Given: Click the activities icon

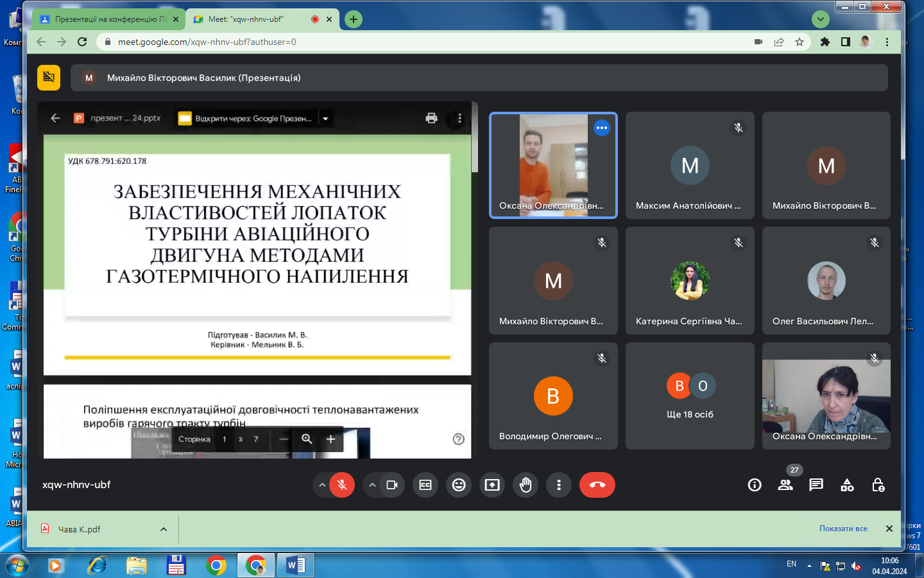Looking at the screenshot, I should (x=847, y=485).
